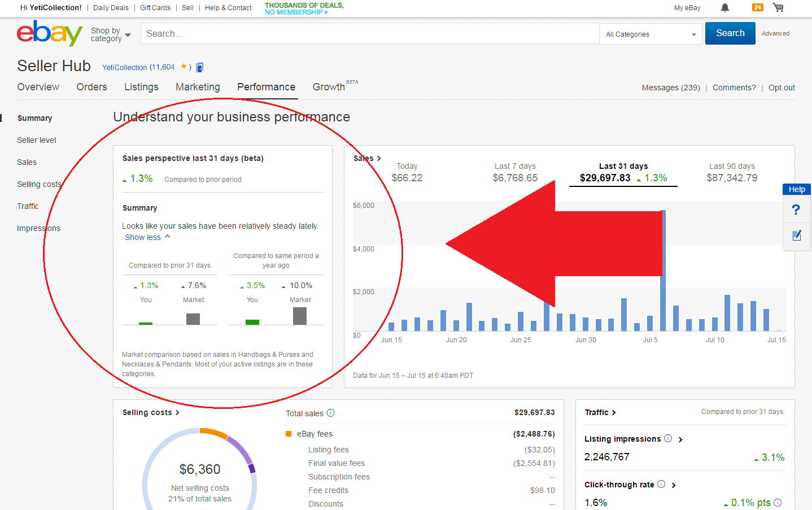Screen dimensions: 812x510
Task: Open the My eBay link
Action: (687, 8)
